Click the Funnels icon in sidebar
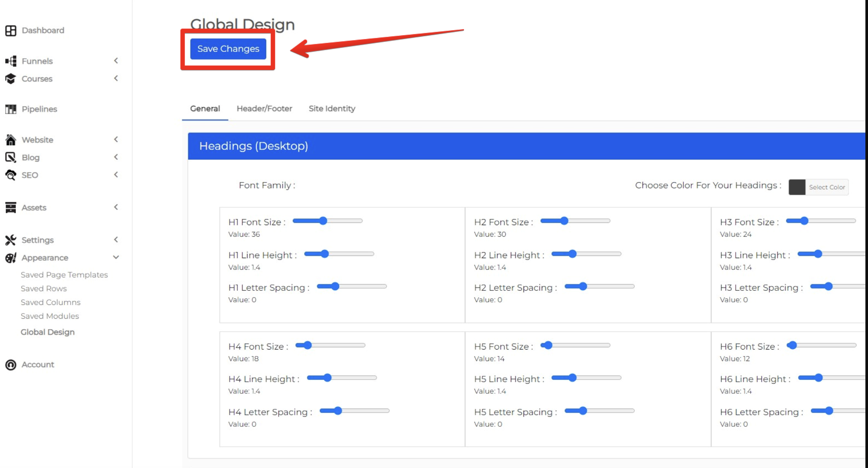The width and height of the screenshot is (868, 468). click(x=11, y=61)
